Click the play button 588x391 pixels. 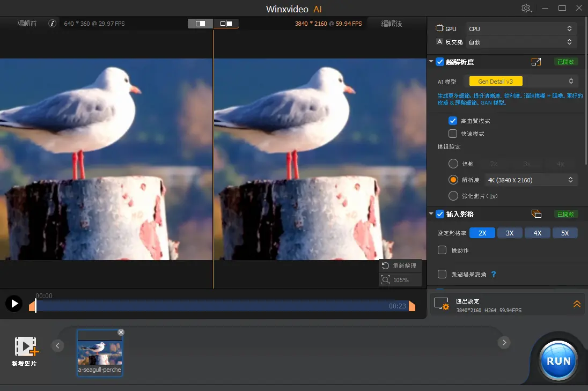pos(14,304)
